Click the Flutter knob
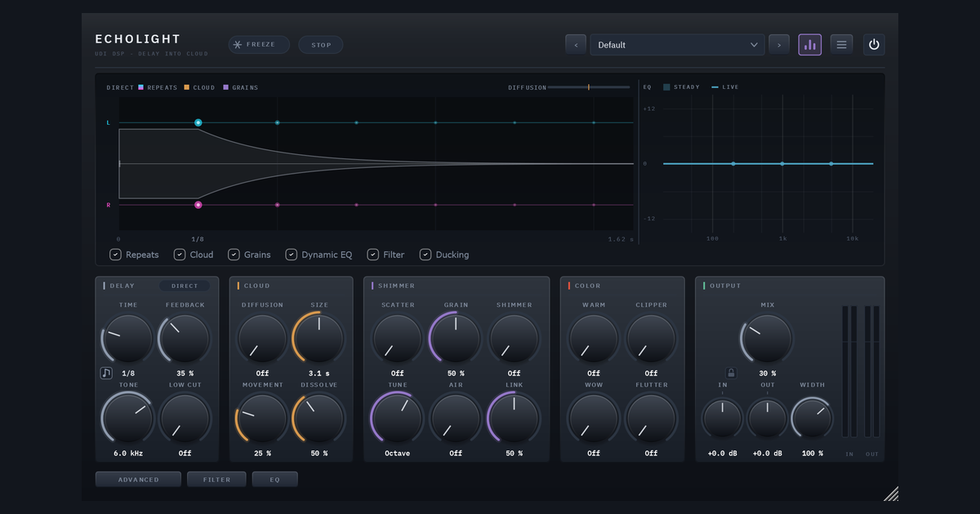The height and width of the screenshot is (514, 980). [651, 418]
